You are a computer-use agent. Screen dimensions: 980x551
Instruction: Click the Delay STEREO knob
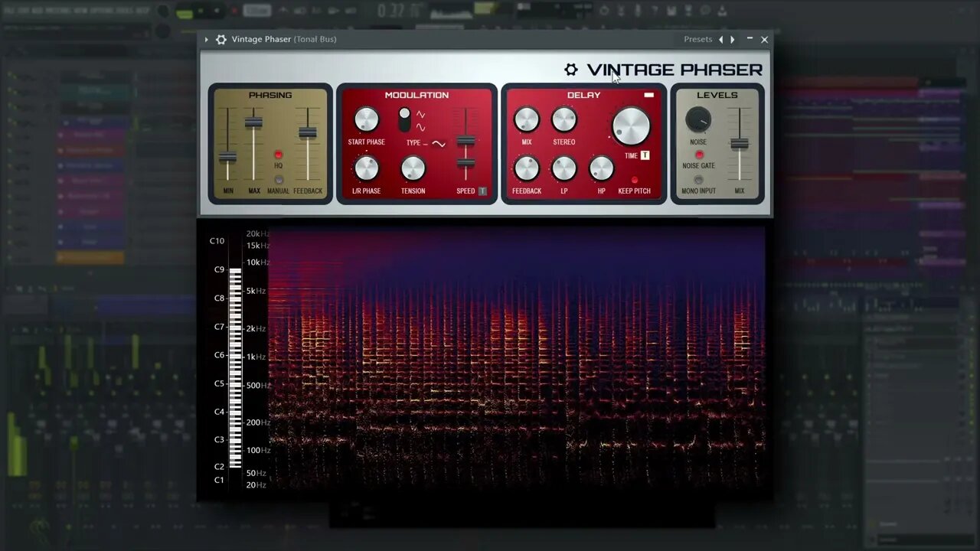click(x=564, y=120)
